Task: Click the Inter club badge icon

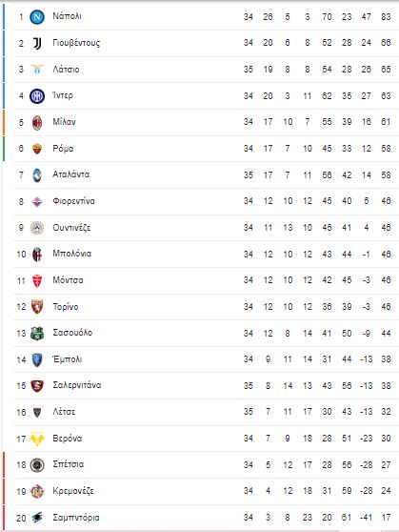Action: pyautogui.click(x=37, y=96)
